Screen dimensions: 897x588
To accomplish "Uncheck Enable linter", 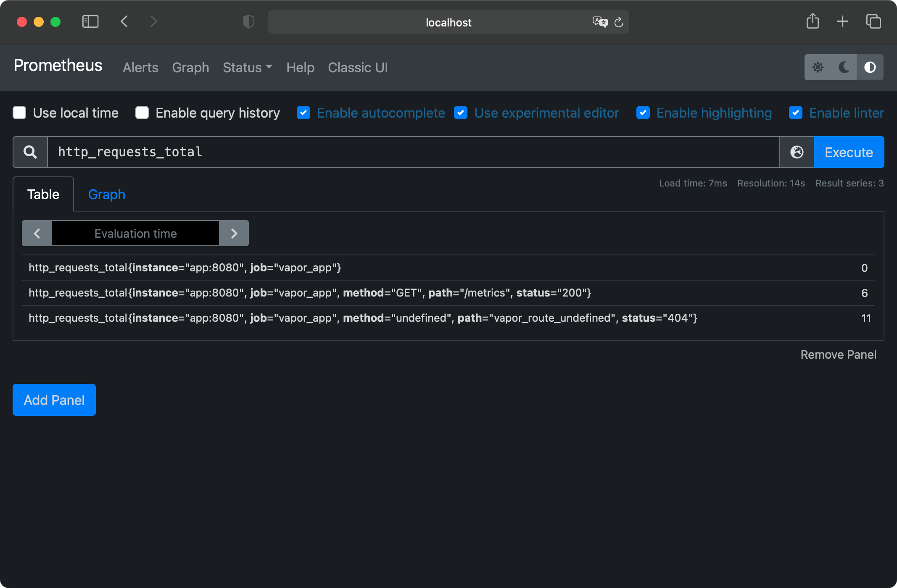I will coord(796,113).
